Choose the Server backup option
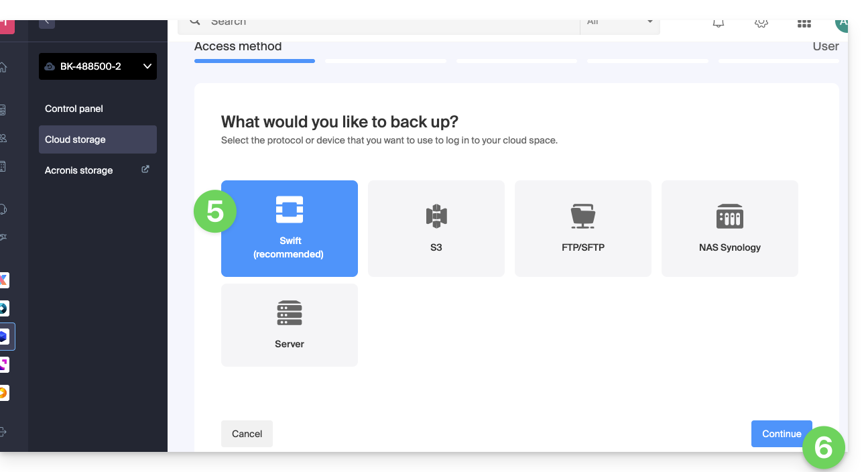Viewport: 868px width, 472px height. pyautogui.click(x=289, y=324)
